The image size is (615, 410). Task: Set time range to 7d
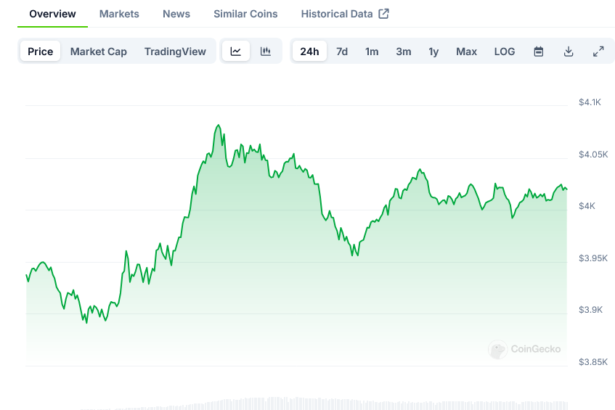[x=342, y=51]
